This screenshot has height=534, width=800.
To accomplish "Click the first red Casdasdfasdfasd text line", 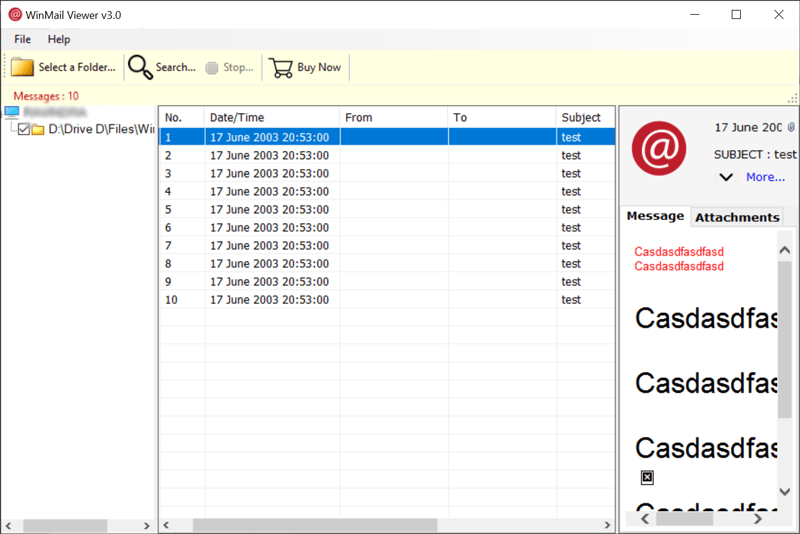I will point(679,251).
